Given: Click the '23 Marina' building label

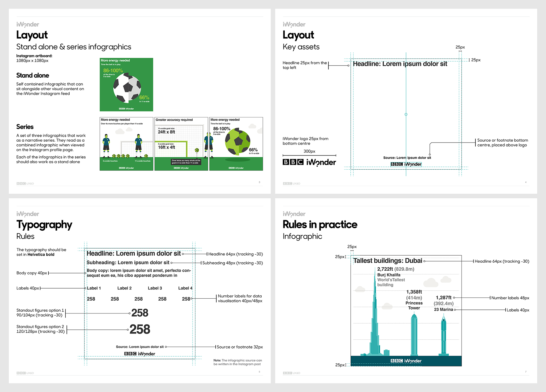Looking at the screenshot, I should pos(443,309).
